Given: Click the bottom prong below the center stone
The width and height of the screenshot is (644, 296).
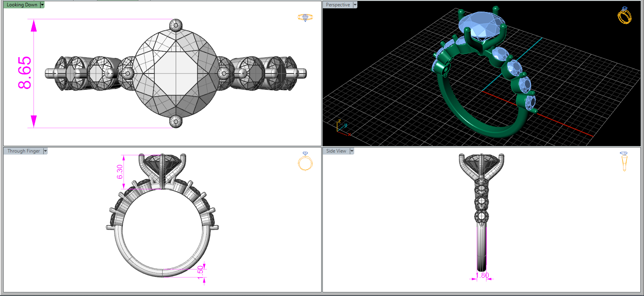Looking at the screenshot, I should tap(176, 121).
